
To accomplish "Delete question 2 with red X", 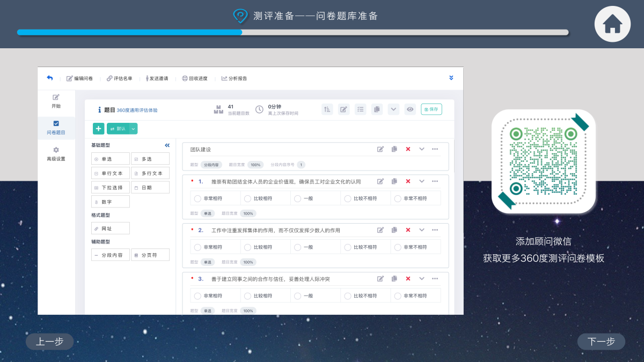I will pyautogui.click(x=408, y=230).
